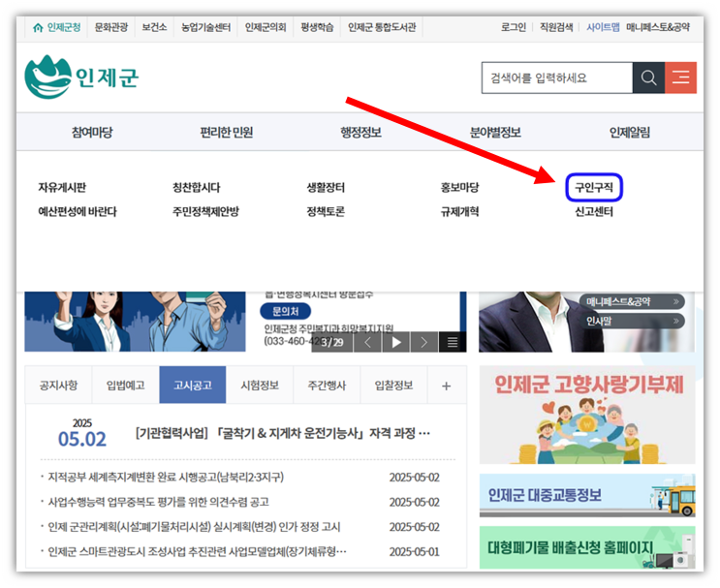Open the banner list icon
This screenshot has width=720, height=588.
point(453,342)
